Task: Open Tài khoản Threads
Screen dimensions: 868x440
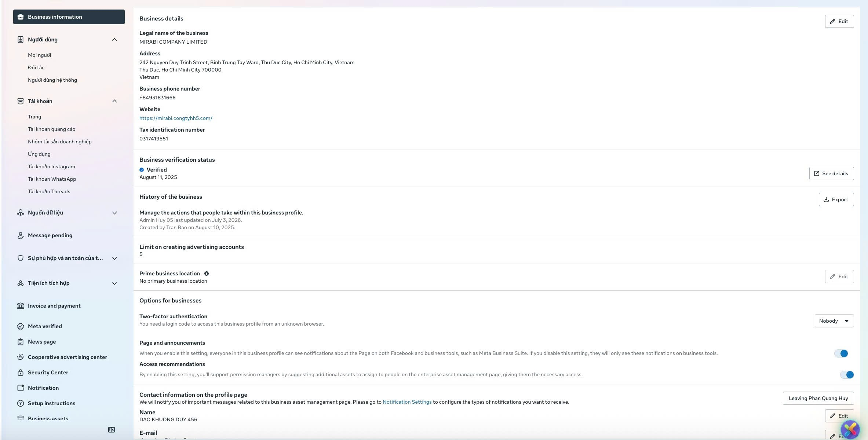Action: coord(49,191)
